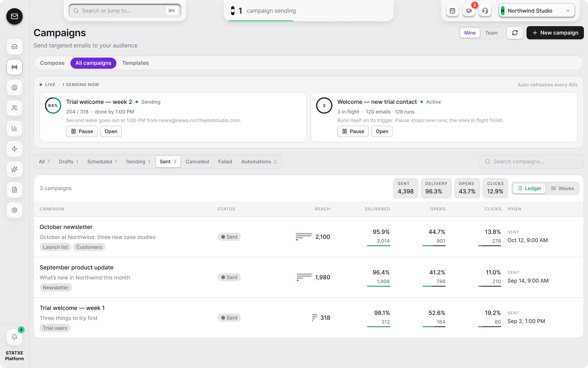Open the Trial welcome week 1 row title
The image size is (588, 368).
(x=72, y=308)
